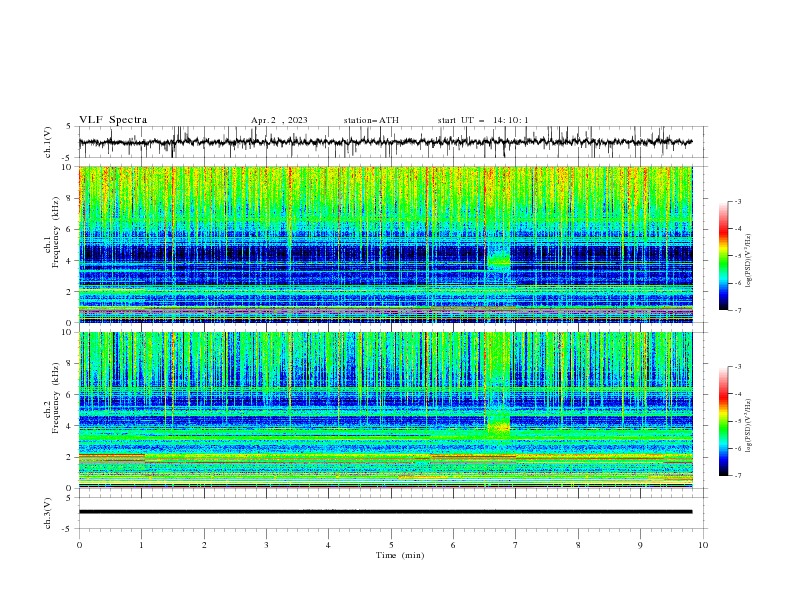
Task: Click the time axis tick label '10'
Action: point(703,545)
